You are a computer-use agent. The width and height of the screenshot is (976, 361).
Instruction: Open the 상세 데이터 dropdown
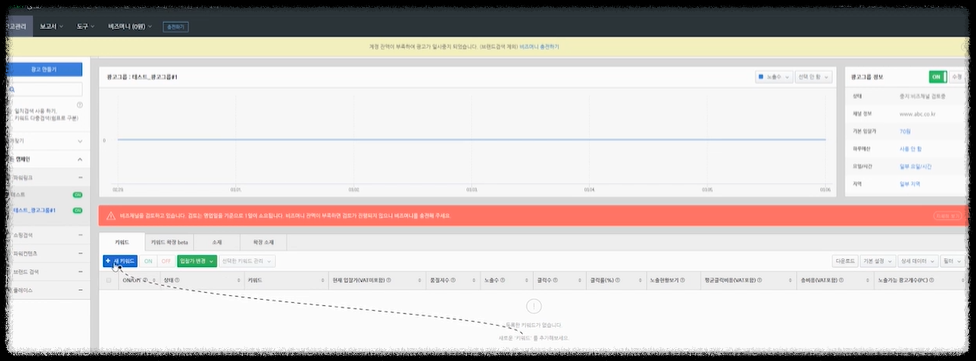[x=917, y=261]
